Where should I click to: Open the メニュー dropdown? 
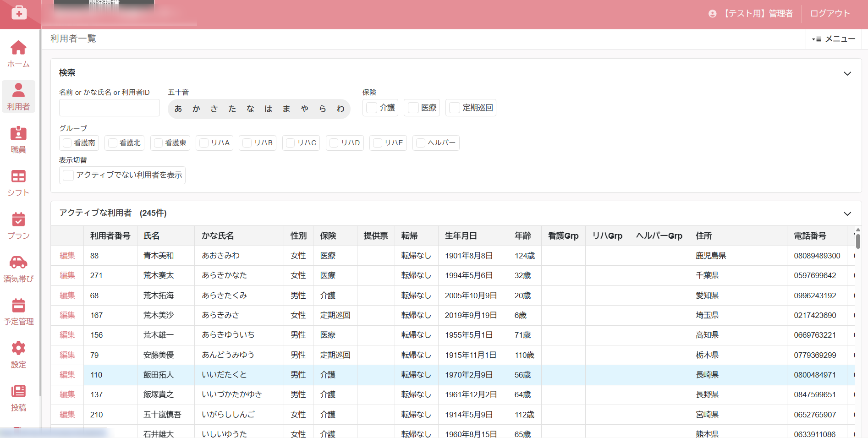(x=834, y=39)
